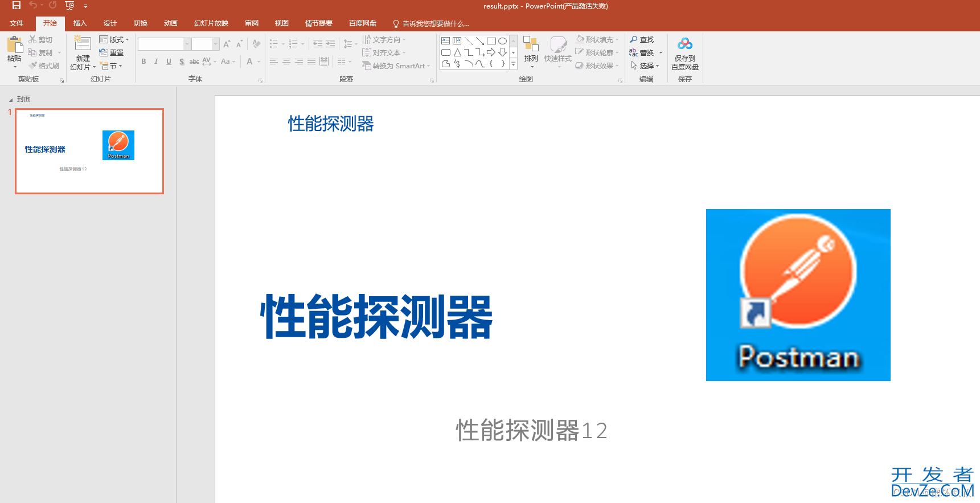Screen dimensions: 980x503
Task: Click Replace (替换) button
Action: point(642,52)
